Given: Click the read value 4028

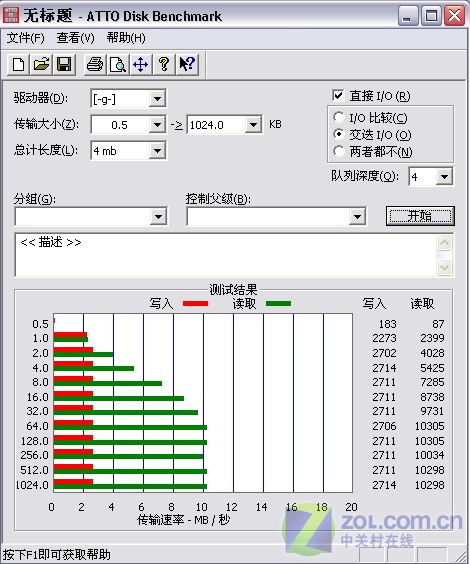Looking at the screenshot, I should tap(432, 353).
